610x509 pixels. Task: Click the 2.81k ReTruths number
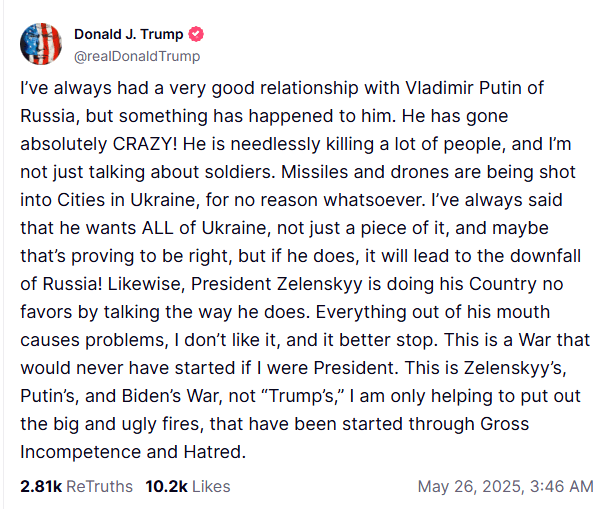(40, 487)
